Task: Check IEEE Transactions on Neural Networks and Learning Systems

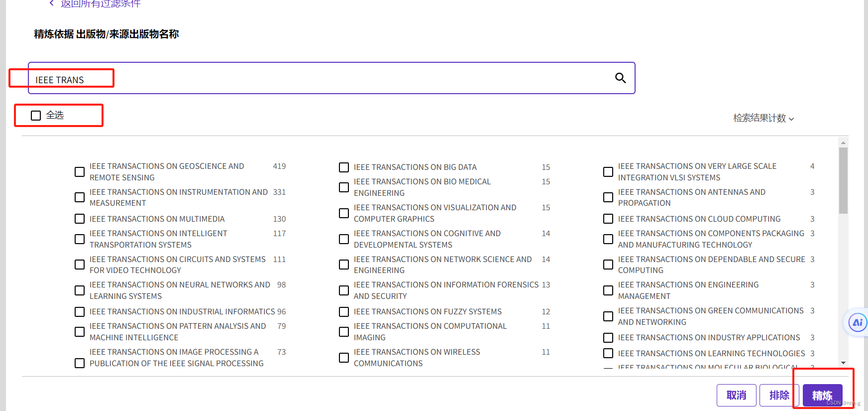Action: click(80, 290)
